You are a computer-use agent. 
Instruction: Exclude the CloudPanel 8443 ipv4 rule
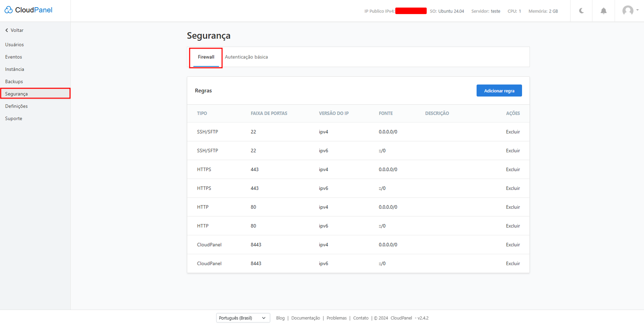[512, 245]
